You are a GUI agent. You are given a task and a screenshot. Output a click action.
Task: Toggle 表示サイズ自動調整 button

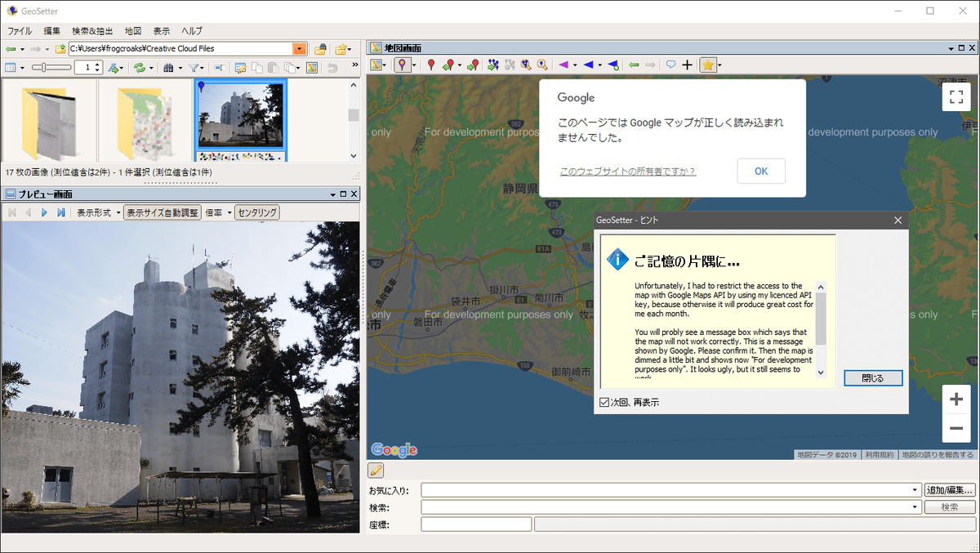click(162, 212)
